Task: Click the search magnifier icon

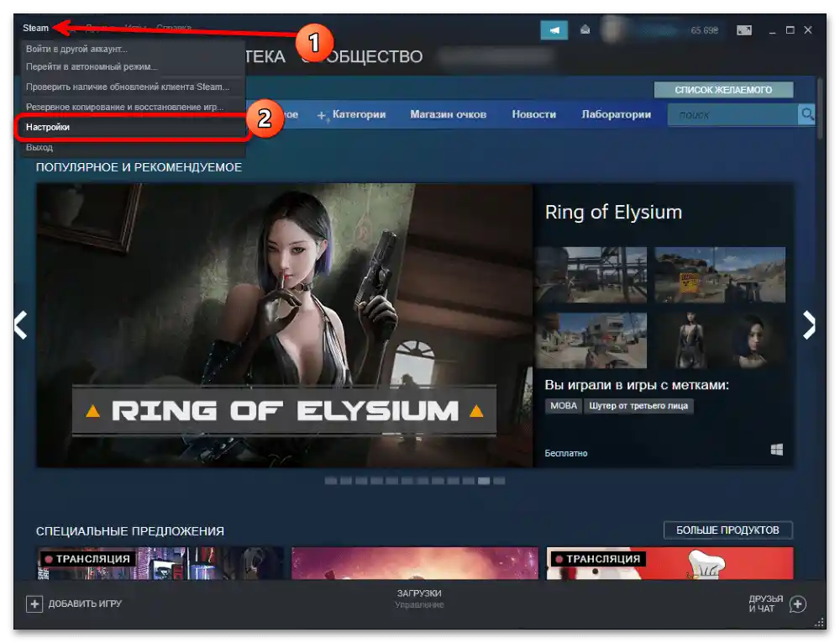Action: [806, 114]
